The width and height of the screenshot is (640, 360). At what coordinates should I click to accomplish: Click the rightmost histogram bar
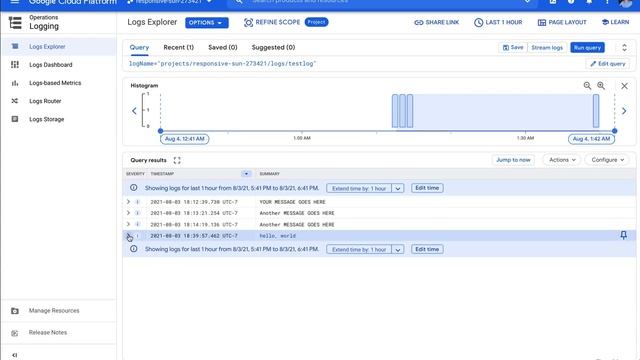click(596, 111)
